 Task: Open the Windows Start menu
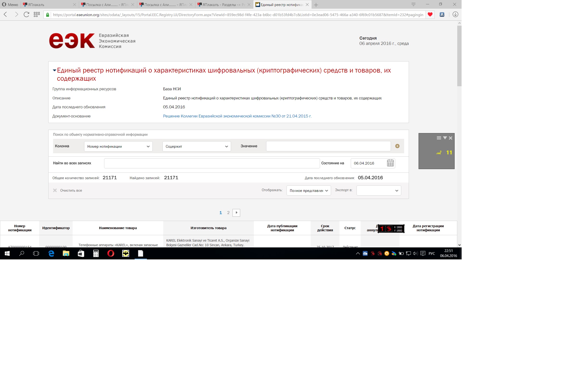click(x=7, y=253)
